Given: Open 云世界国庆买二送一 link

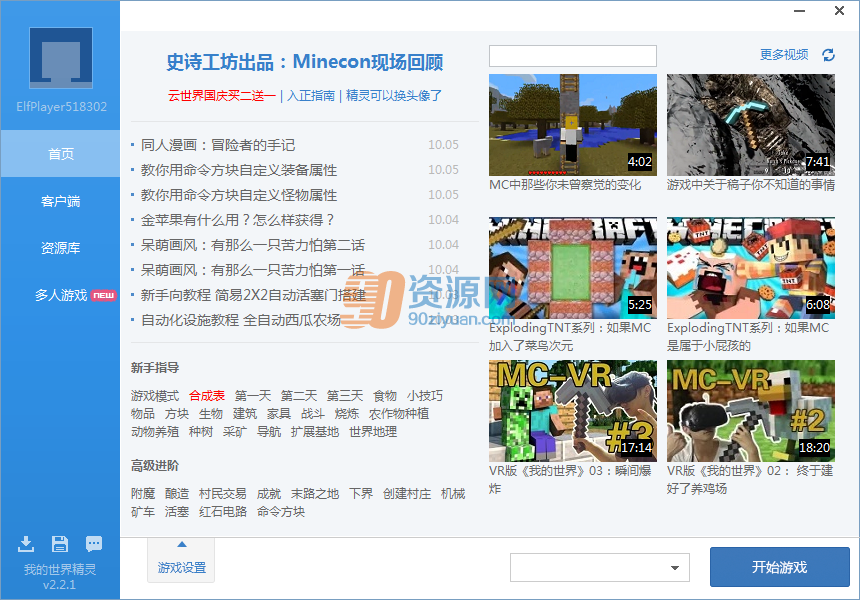Looking at the screenshot, I should [222, 95].
